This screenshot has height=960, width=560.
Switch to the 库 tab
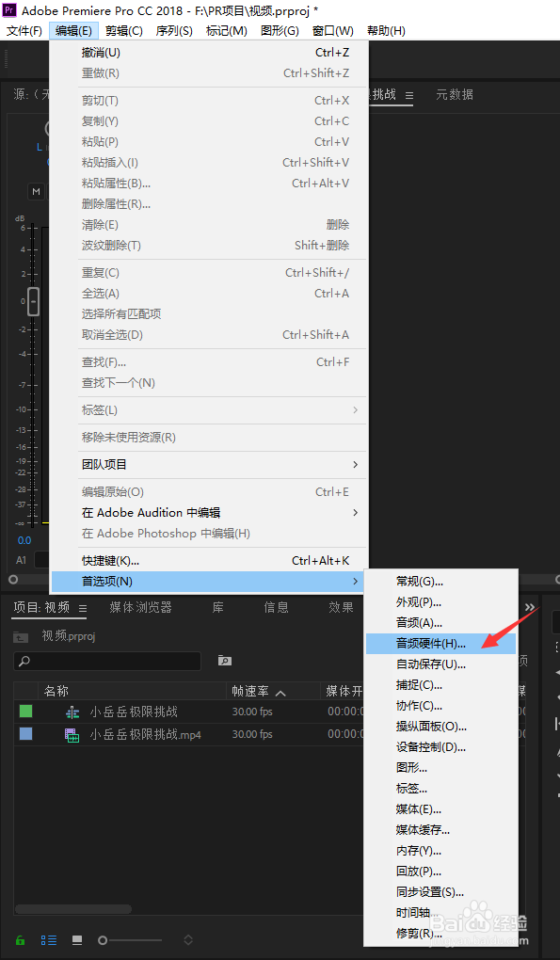tap(217, 607)
